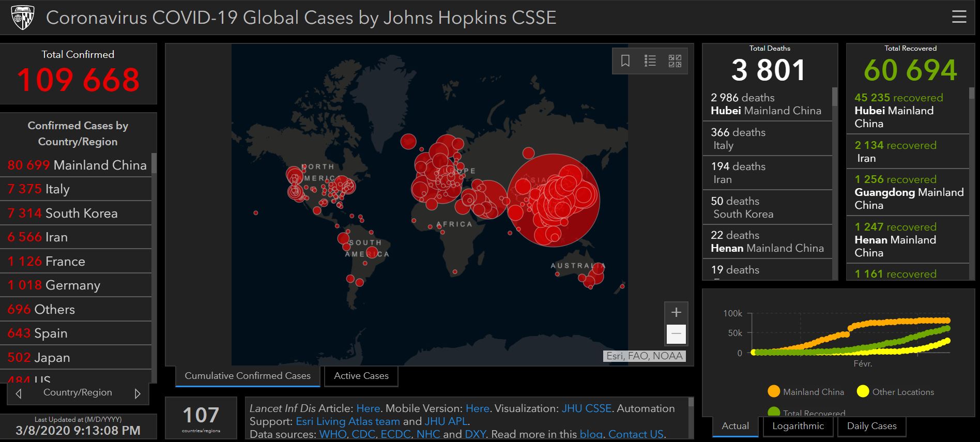Click the Contact US link

636,434
